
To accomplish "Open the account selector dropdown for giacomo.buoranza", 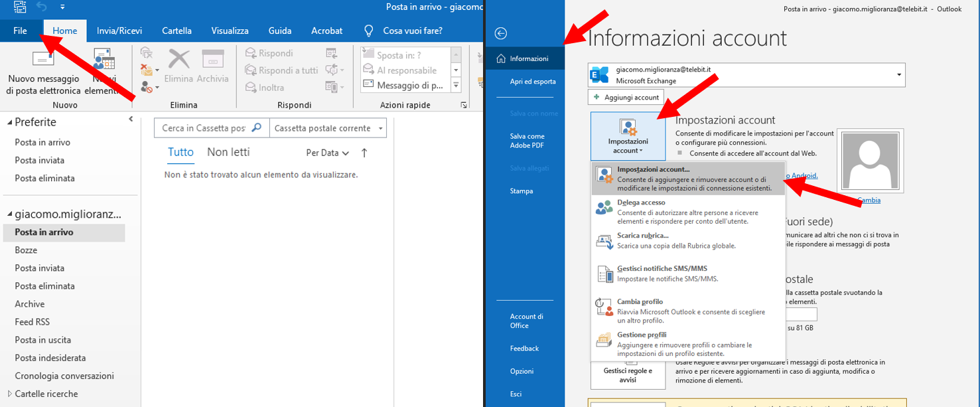I will [899, 74].
